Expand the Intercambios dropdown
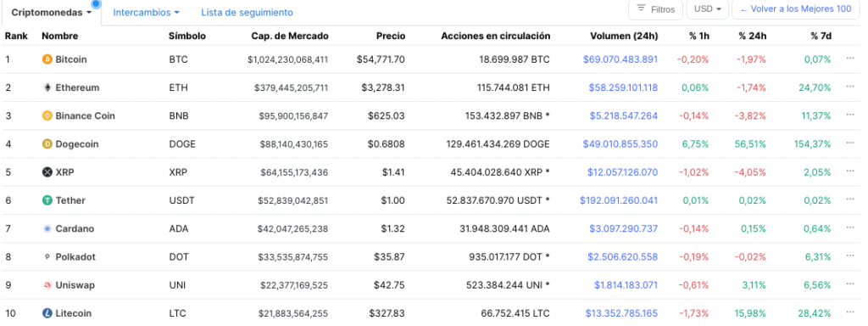The width and height of the screenshot is (868, 326). (146, 12)
